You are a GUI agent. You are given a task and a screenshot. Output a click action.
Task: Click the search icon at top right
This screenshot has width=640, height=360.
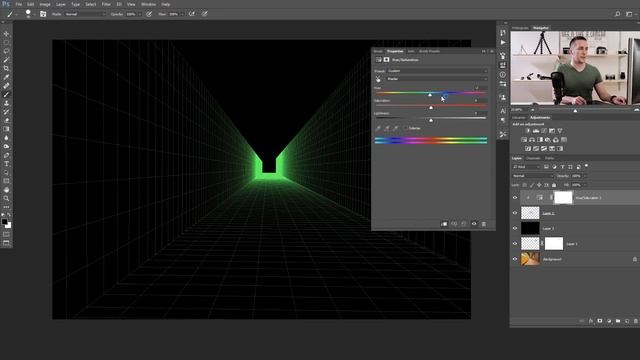[x=618, y=14]
